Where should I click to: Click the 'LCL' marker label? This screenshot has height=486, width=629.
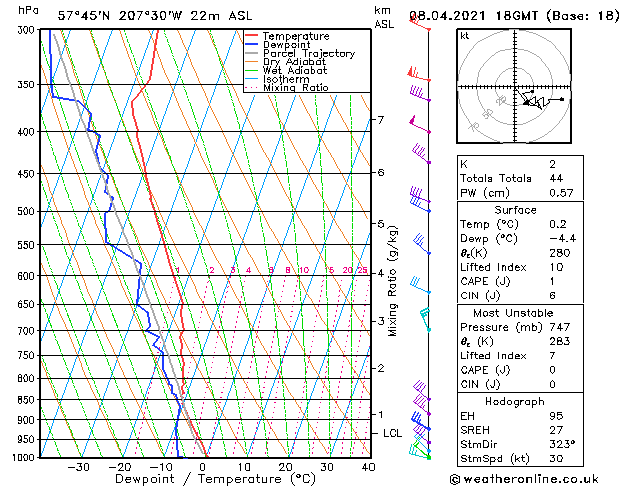(392, 433)
